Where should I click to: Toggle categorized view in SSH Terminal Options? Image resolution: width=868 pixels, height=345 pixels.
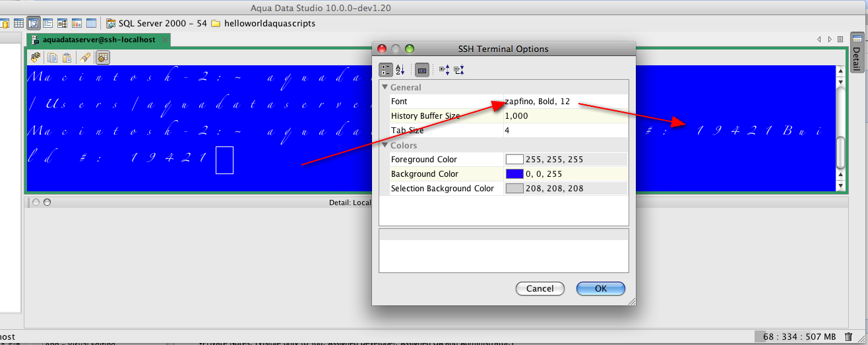386,69
